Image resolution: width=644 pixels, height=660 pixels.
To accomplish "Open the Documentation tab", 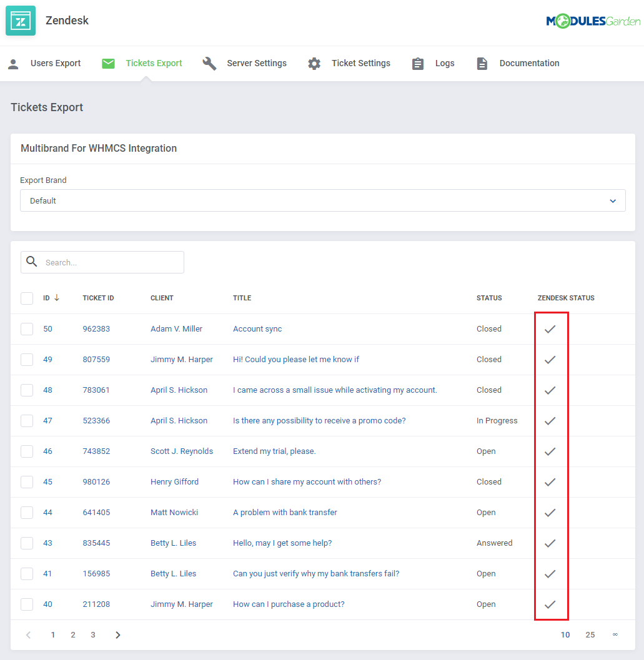I will [x=518, y=64].
